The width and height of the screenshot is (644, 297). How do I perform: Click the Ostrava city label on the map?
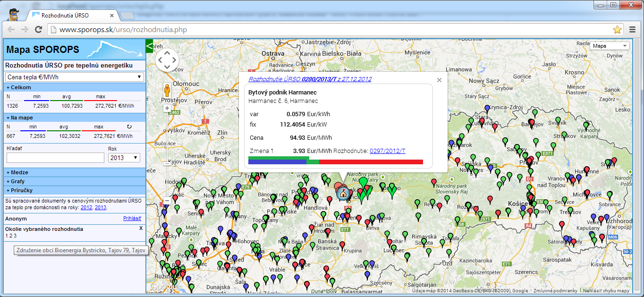(273, 53)
